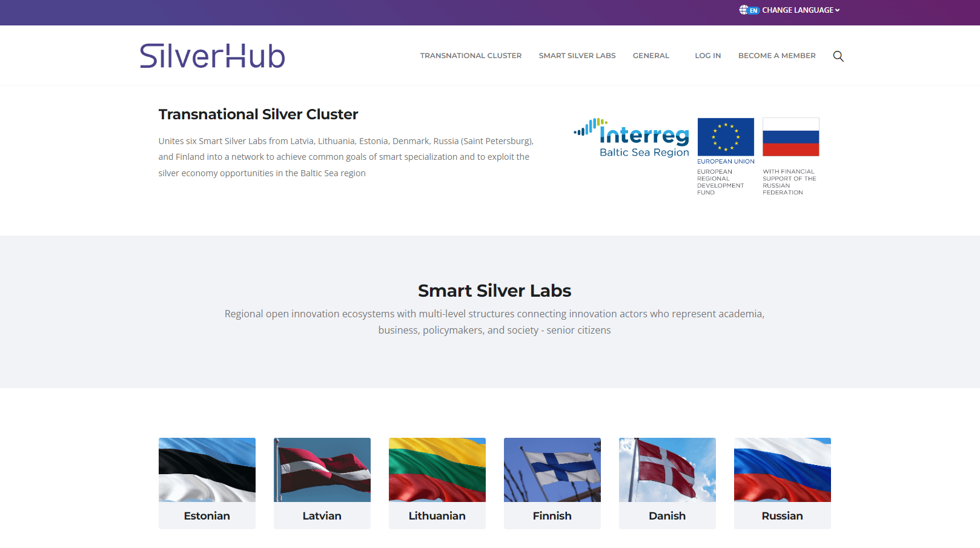Open the Lithuanian lab flag thumbnail
This screenshot has height=548, width=980.
pyautogui.click(x=437, y=470)
